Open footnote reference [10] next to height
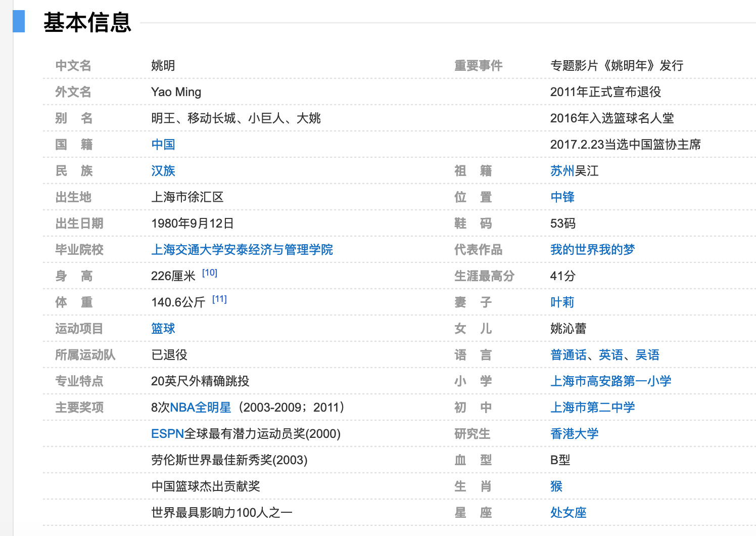This screenshot has width=756, height=536. tap(210, 273)
